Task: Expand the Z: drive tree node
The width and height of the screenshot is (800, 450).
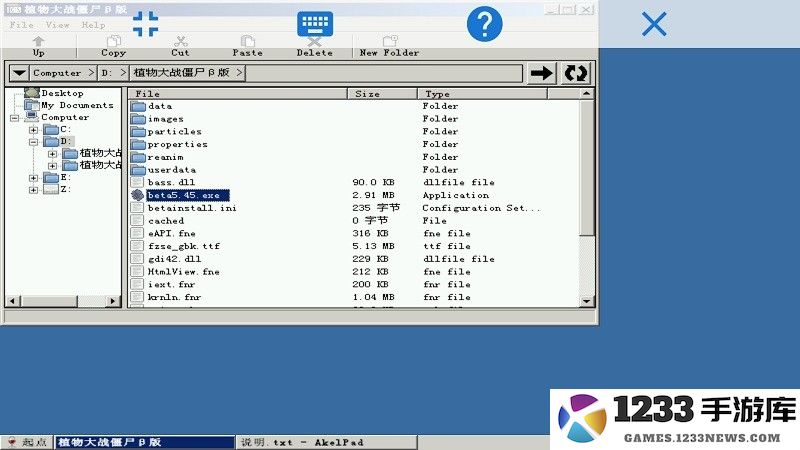Action: tap(33, 189)
